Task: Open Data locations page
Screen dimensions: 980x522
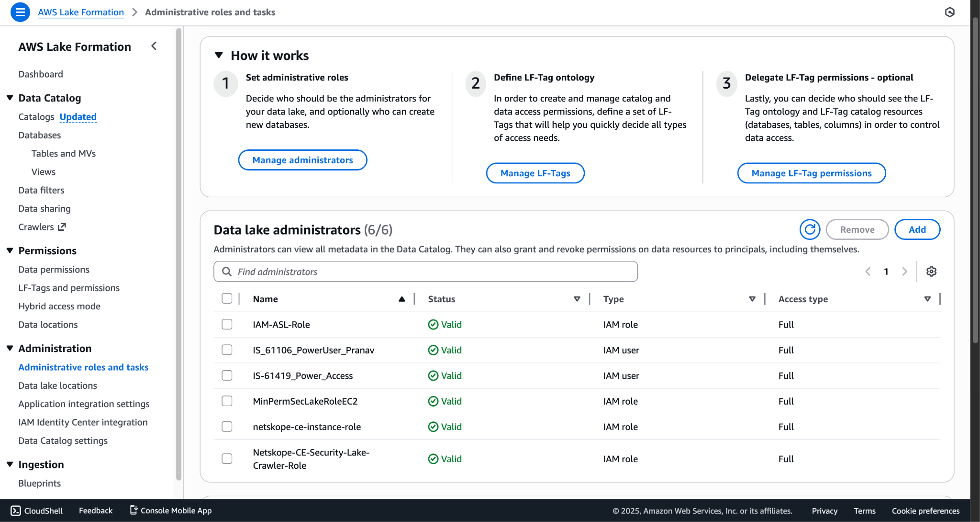Action: click(x=48, y=324)
